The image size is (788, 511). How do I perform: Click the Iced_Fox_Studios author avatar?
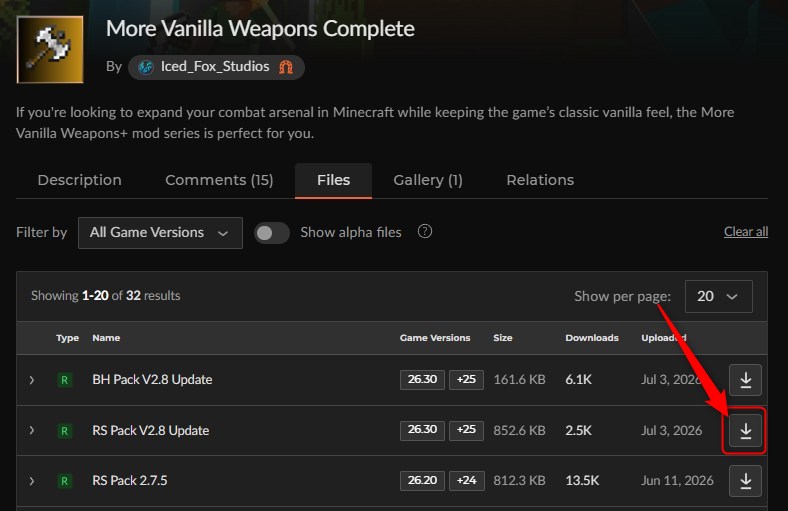pos(146,67)
